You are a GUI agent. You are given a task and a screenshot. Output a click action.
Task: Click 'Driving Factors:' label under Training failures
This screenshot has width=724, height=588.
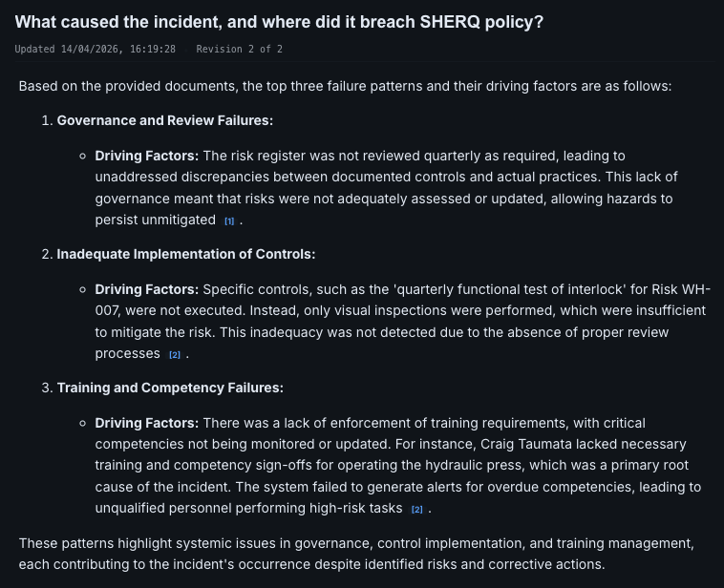click(x=147, y=423)
